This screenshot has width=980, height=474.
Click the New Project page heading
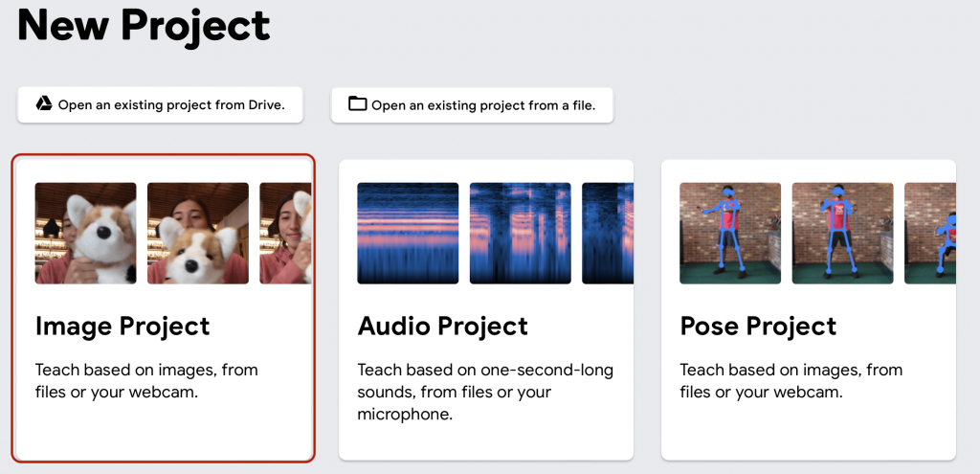tap(144, 24)
